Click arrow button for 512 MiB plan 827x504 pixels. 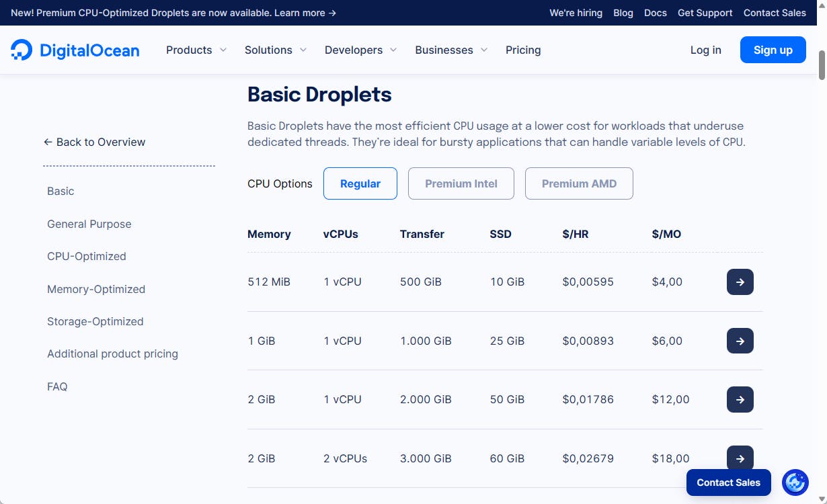coord(740,282)
